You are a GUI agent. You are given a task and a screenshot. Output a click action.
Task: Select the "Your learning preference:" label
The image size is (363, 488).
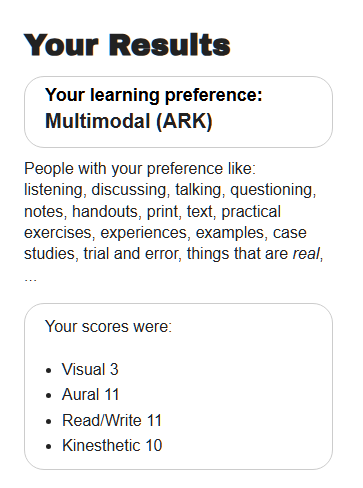click(x=154, y=95)
